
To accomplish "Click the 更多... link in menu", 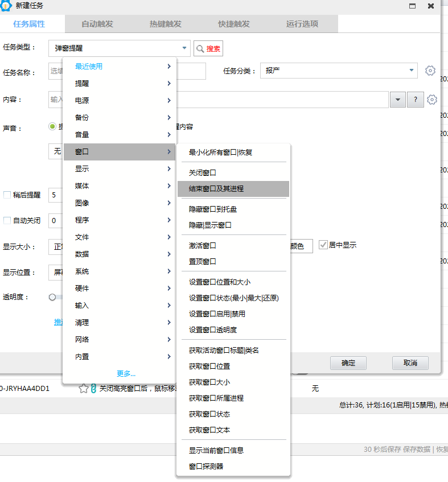I will point(126,374).
